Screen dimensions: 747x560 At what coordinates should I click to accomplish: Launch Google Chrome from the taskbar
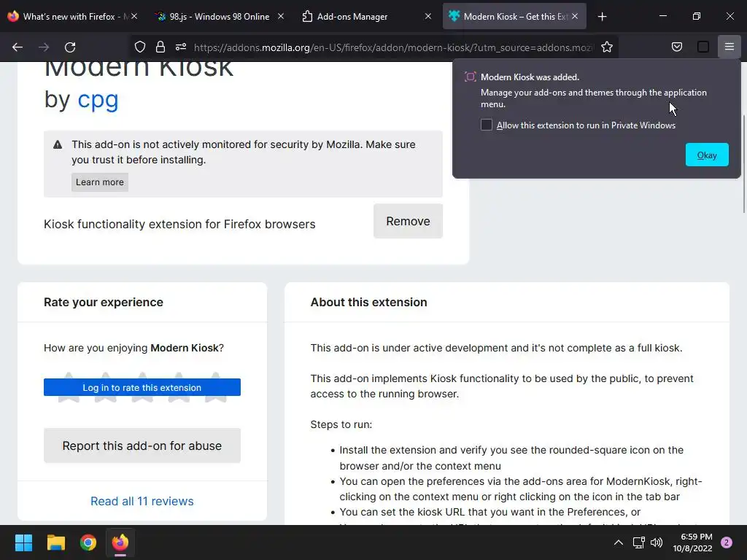[x=88, y=542]
